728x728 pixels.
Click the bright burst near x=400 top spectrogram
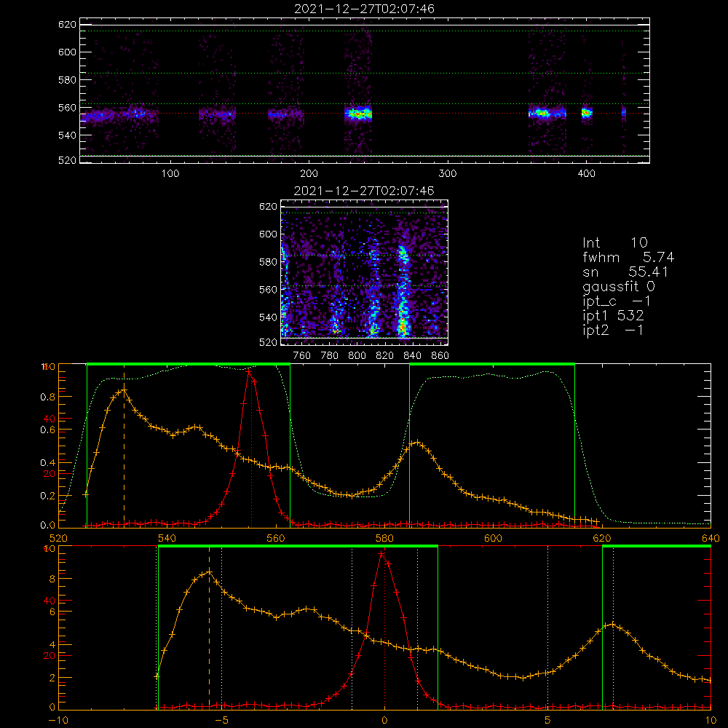[x=587, y=113]
